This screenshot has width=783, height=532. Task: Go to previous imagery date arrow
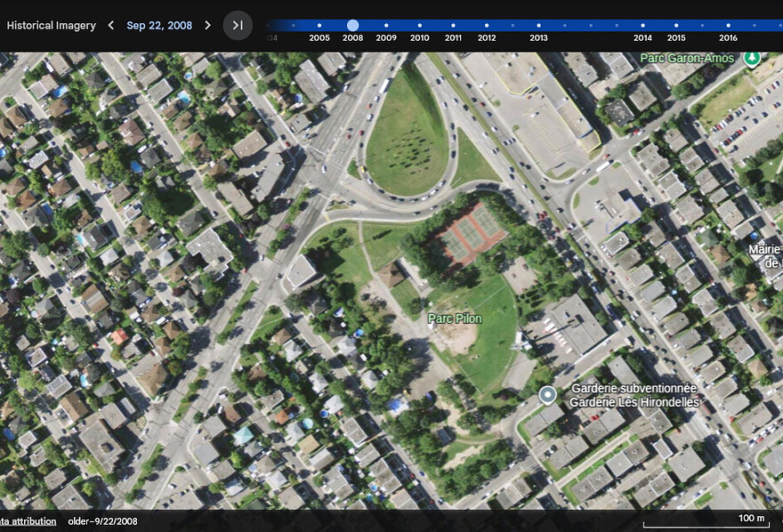click(x=111, y=25)
